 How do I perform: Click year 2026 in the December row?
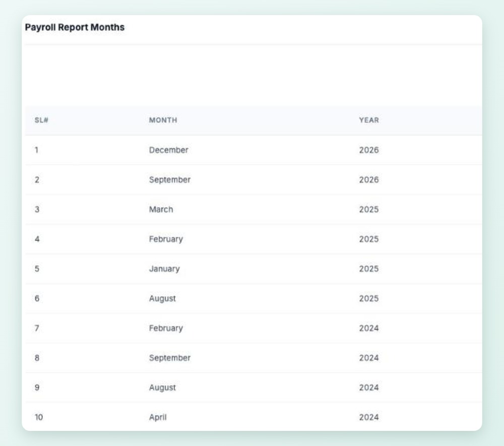pos(369,150)
